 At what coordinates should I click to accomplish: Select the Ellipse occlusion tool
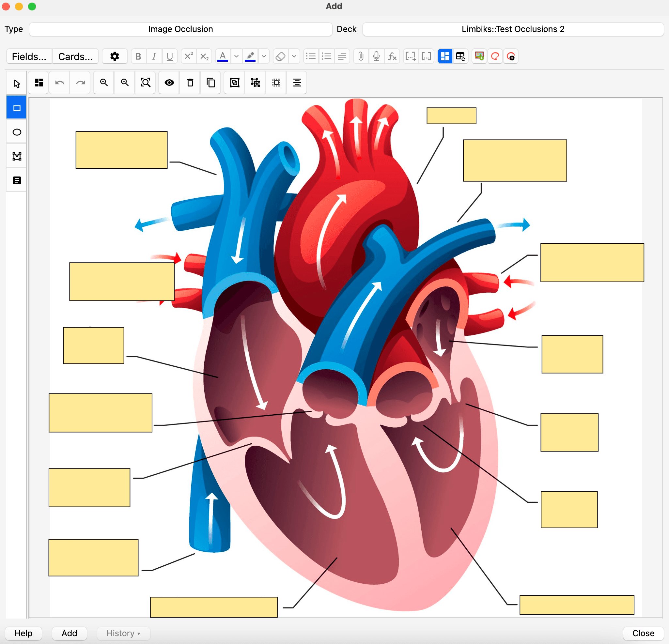[x=16, y=132]
